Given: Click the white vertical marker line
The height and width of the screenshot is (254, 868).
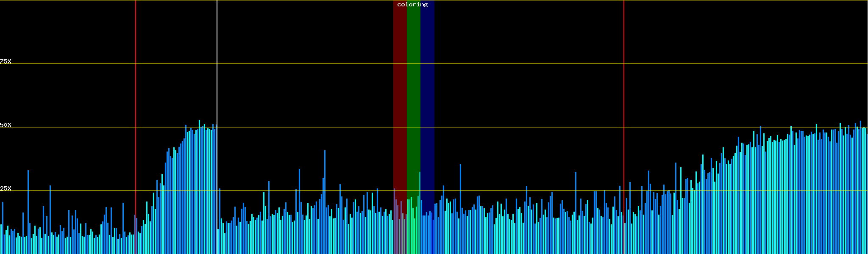Looking at the screenshot, I should pos(217,85).
